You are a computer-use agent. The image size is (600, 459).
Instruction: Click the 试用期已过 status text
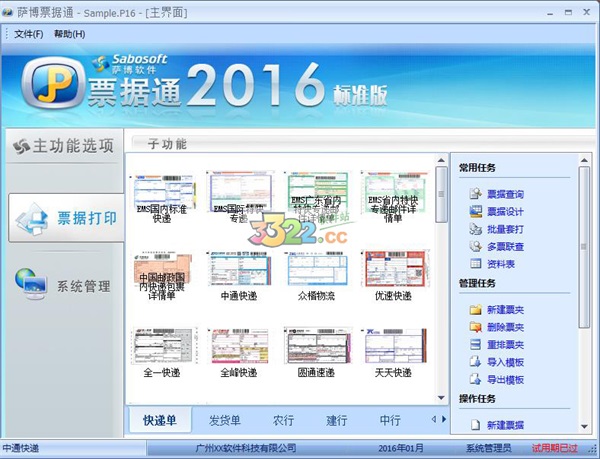coord(554,448)
